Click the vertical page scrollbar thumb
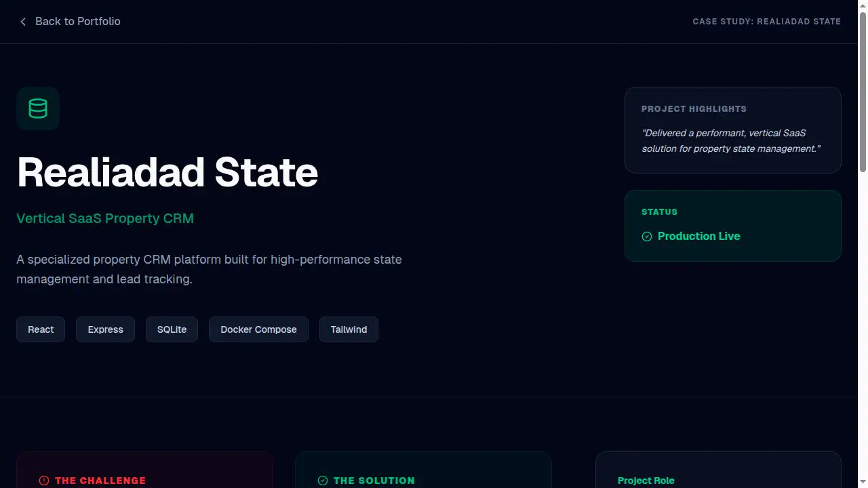868x488 pixels. (x=863, y=91)
